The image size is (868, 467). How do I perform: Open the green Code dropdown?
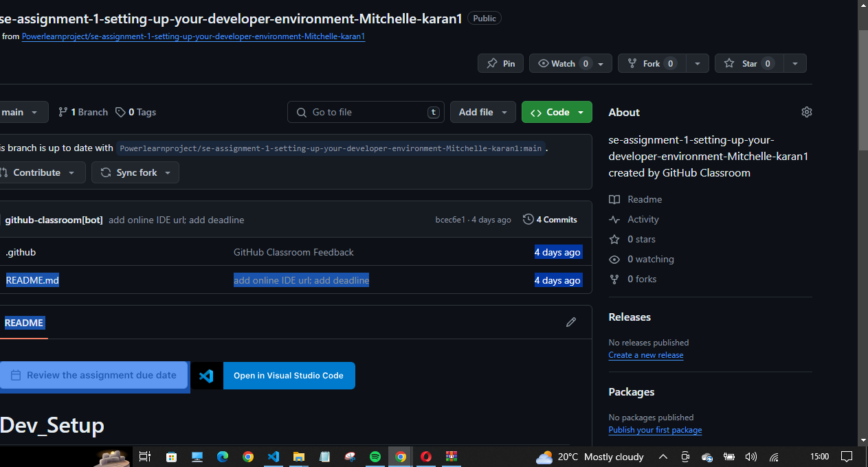click(x=557, y=112)
